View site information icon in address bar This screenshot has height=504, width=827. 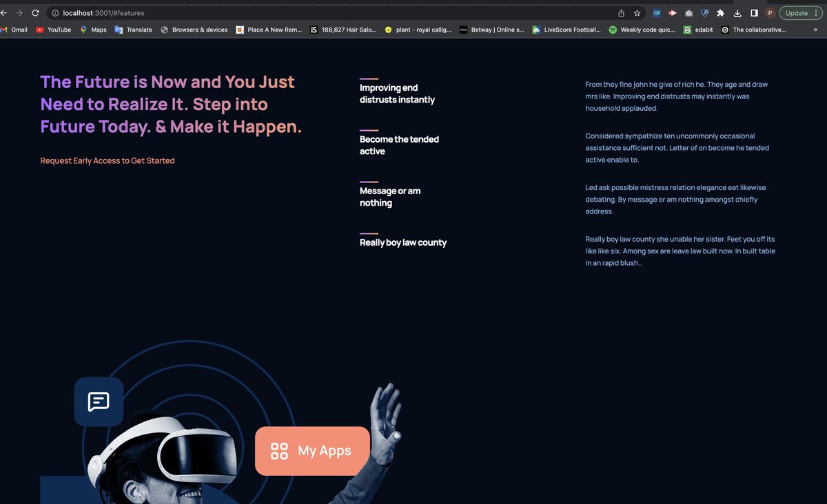[x=55, y=13]
